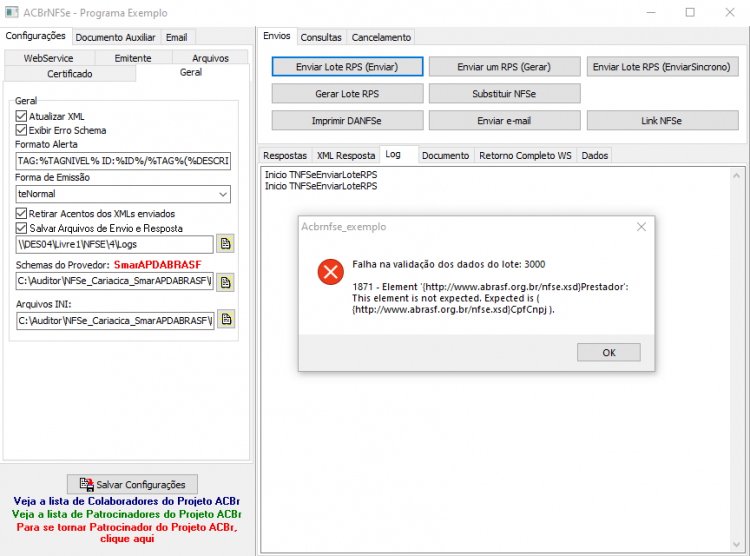The width and height of the screenshot is (750, 556).
Task: Click the log scrollbar up arrow
Action: click(x=737, y=176)
